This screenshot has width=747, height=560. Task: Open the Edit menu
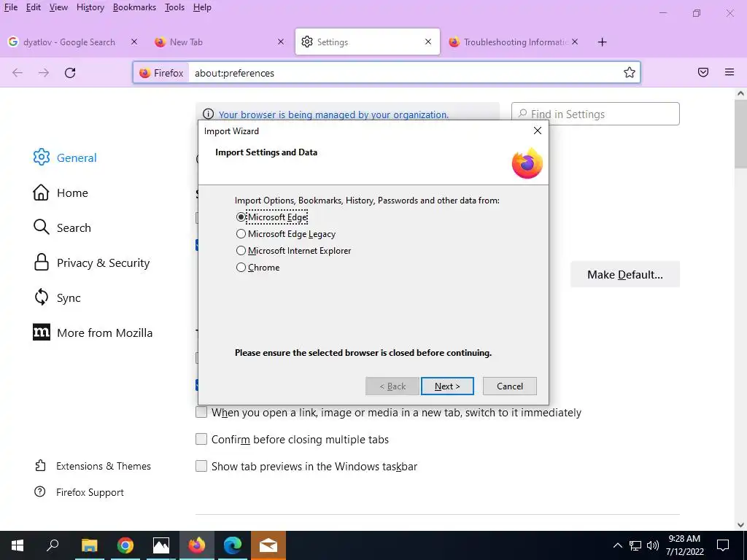click(x=34, y=7)
